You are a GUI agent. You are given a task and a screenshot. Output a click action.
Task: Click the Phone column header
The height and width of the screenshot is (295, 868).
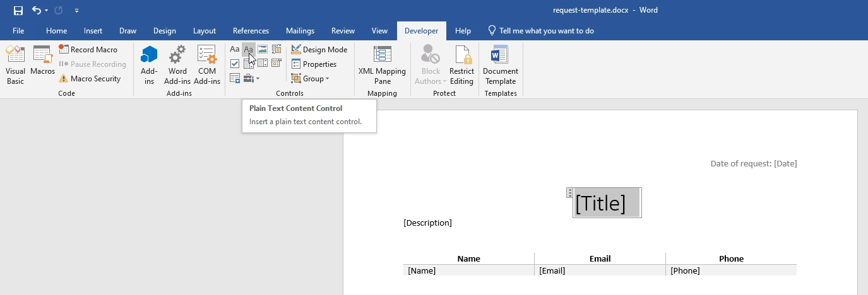[732, 258]
